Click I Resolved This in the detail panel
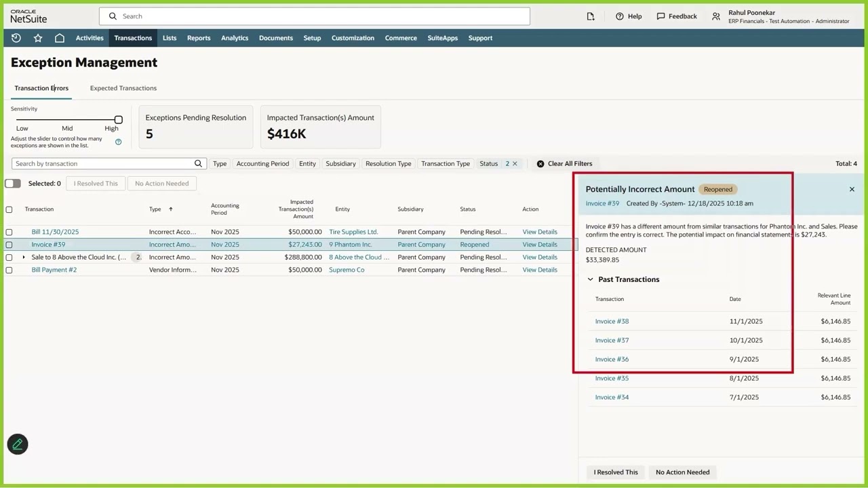The height and width of the screenshot is (488, 868). tap(616, 472)
